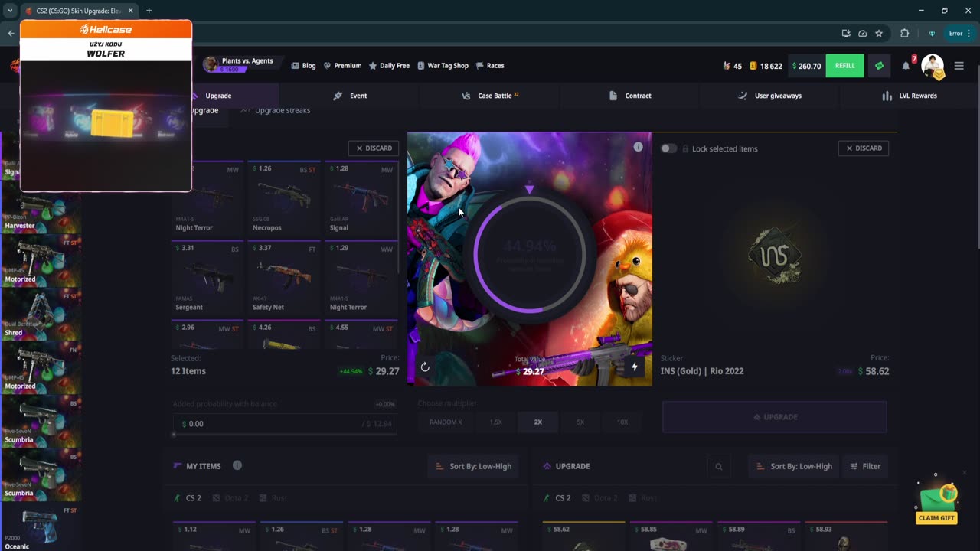Screen dimensions: 980x551
Task: Click the install app icon in address bar
Action: click(x=845, y=34)
